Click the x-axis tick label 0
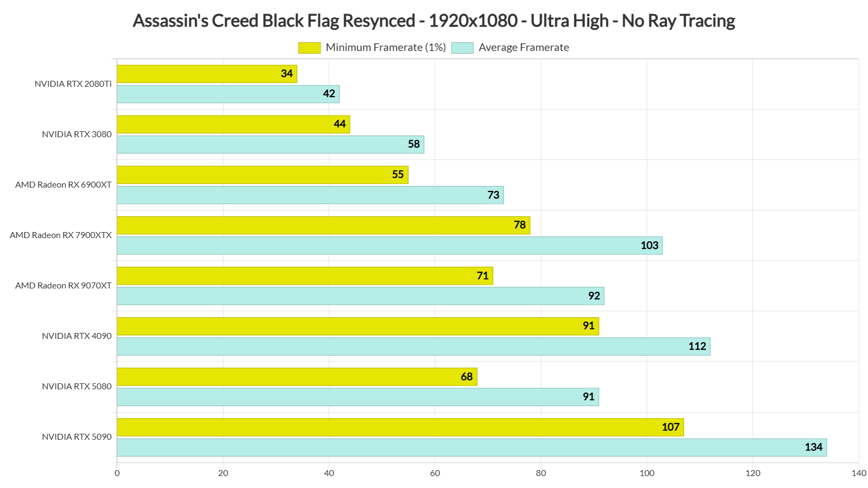 pos(117,473)
